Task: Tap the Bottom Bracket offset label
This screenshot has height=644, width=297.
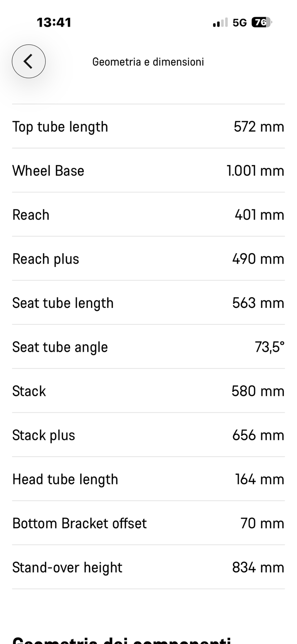Action: [x=79, y=524]
